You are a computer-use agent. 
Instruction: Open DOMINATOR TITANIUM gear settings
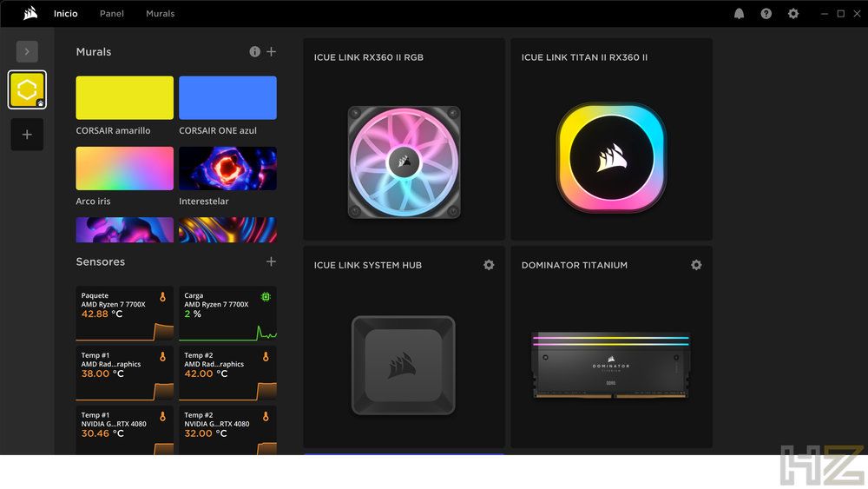[x=696, y=265]
